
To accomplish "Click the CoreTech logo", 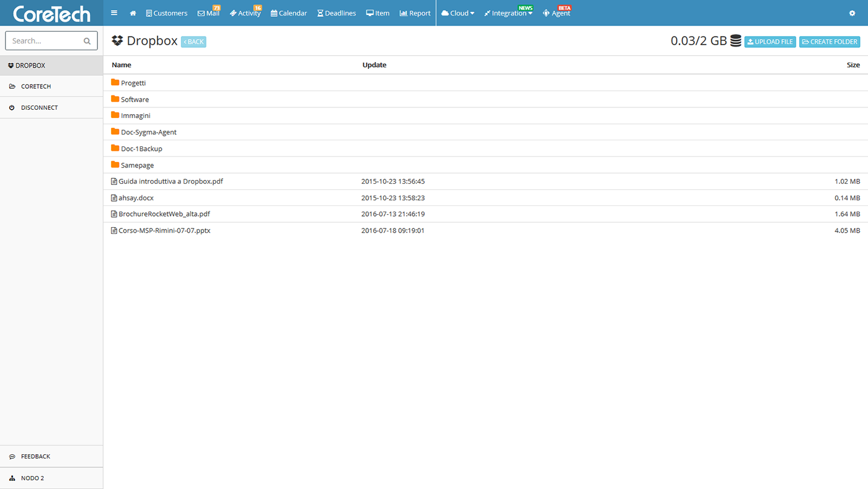I will tap(51, 13).
